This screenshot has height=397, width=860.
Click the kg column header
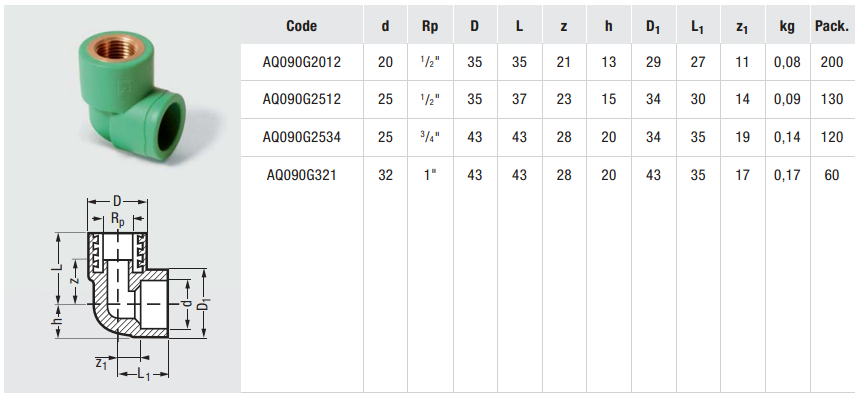coord(787,27)
